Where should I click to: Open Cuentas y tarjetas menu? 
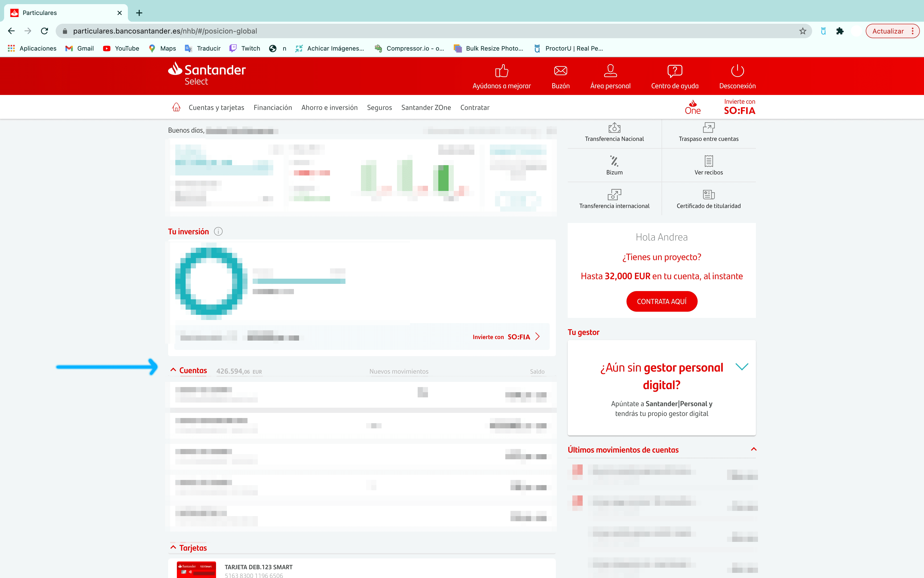click(217, 107)
